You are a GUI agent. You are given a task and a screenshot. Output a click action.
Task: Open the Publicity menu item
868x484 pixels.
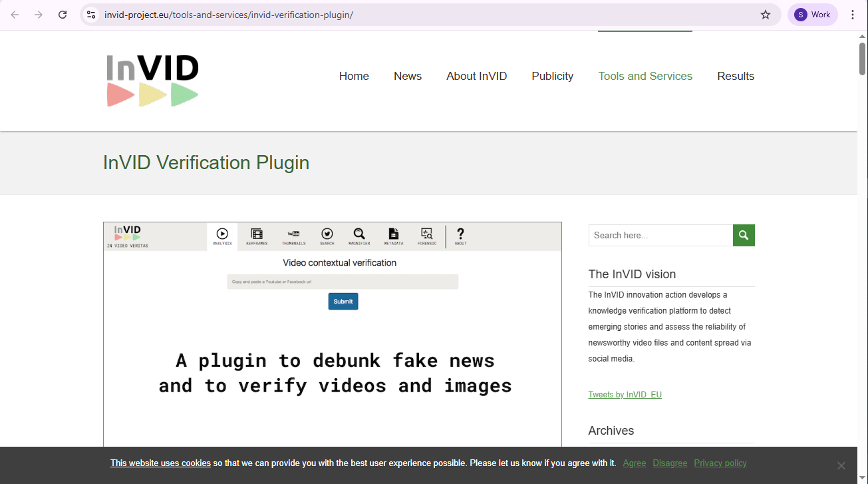click(553, 76)
